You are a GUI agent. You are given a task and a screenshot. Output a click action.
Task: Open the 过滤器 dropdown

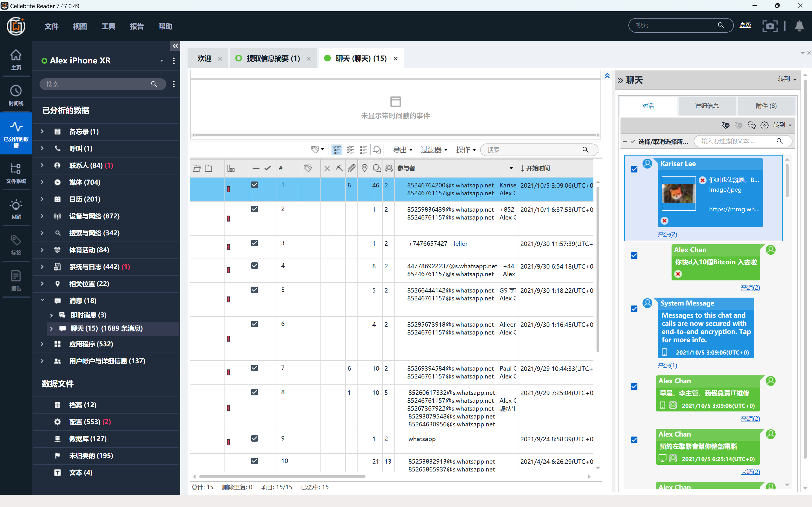(433, 150)
